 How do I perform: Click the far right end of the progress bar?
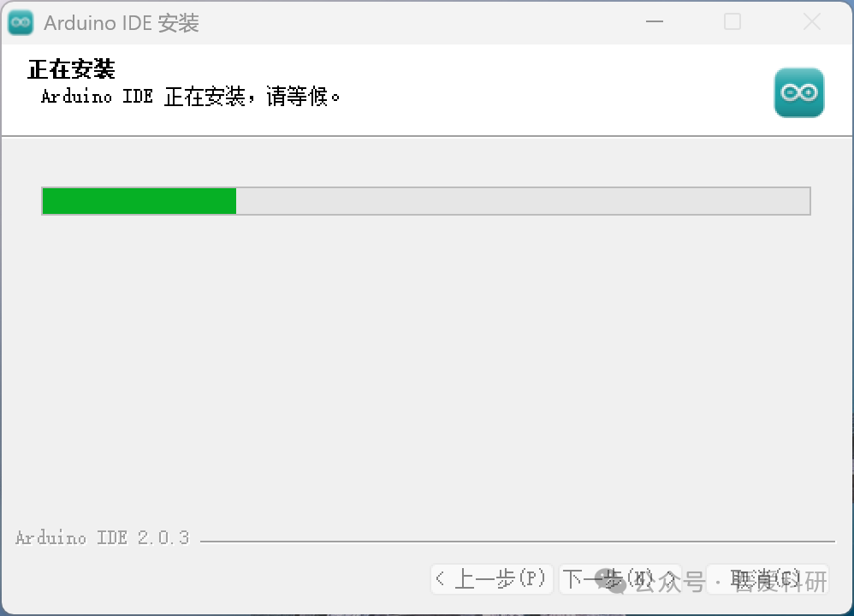pos(806,201)
